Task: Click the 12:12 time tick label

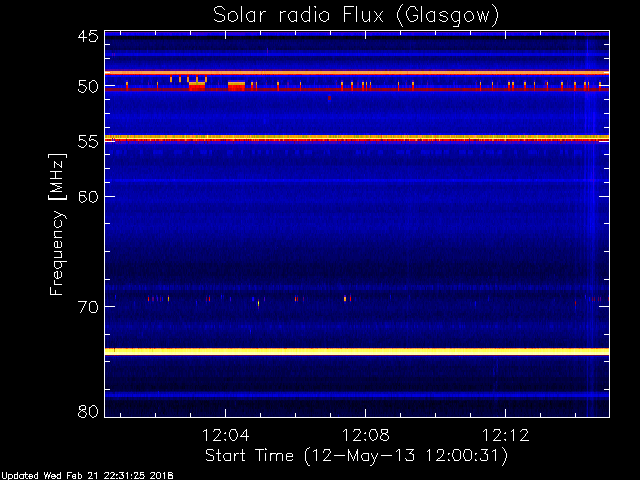Action: 506,435
